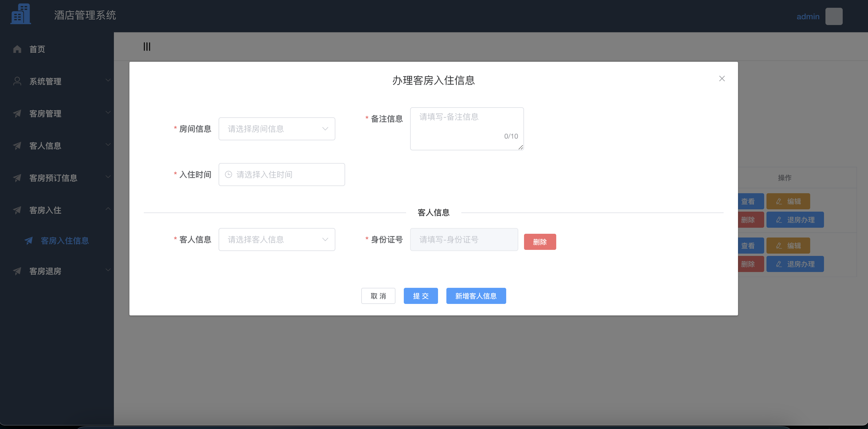Click the 入住时间 picker field

pyautogui.click(x=282, y=175)
